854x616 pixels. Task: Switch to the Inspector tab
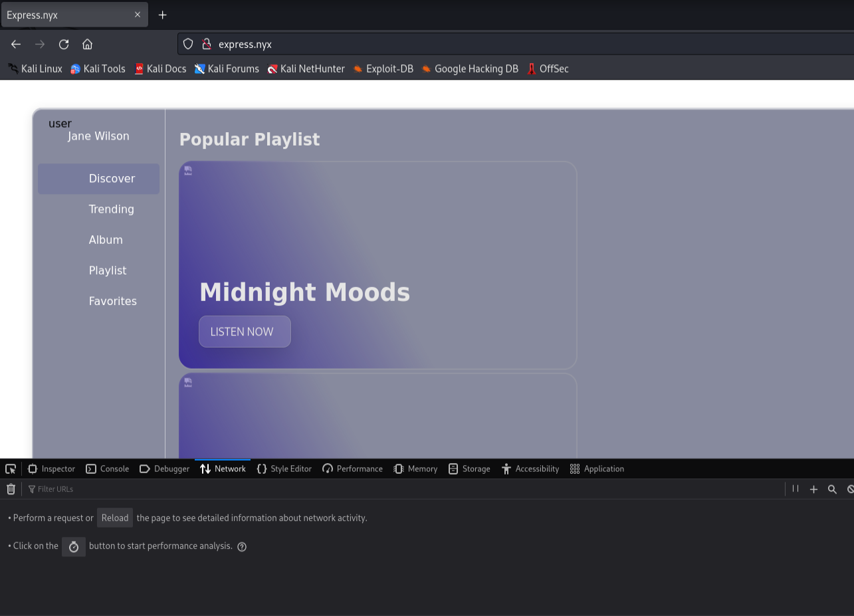coord(52,469)
